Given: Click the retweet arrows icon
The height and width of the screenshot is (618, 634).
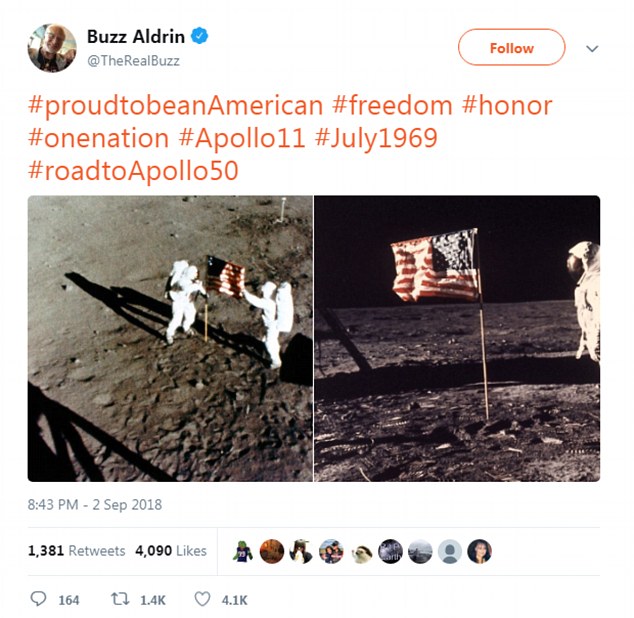Looking at the screenshot, I should pyautogui.click(x=120, y=599).
